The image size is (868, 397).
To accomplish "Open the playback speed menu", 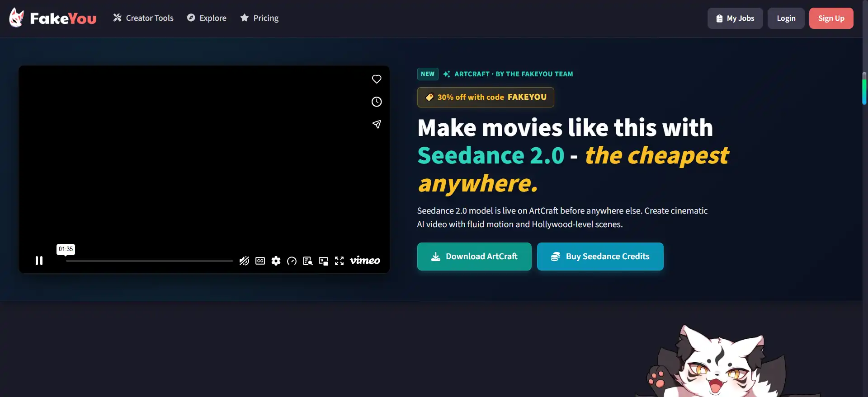I will [x=292, y=261].
